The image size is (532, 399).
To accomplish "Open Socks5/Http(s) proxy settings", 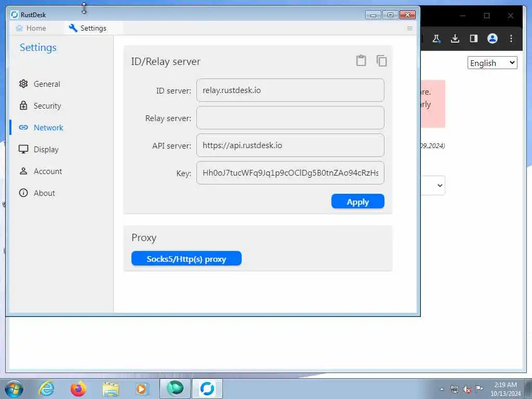I will (x=187, y=259).
